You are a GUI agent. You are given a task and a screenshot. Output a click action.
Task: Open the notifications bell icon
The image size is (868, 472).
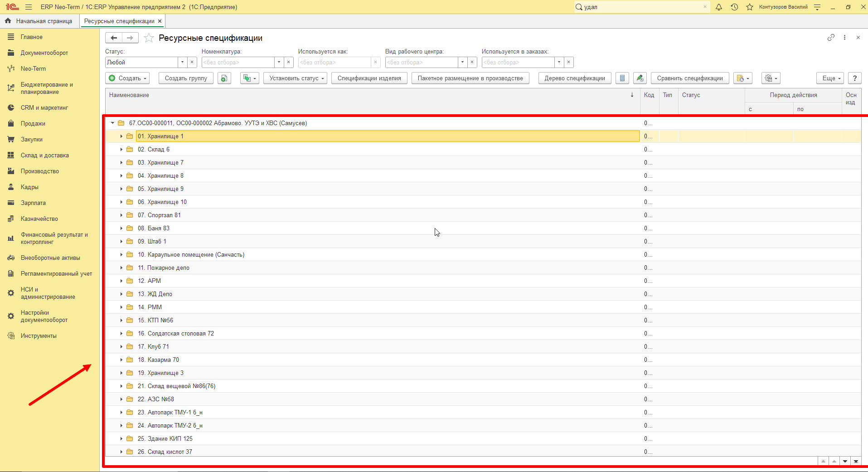pyautogui.click(x=719, y=7)
